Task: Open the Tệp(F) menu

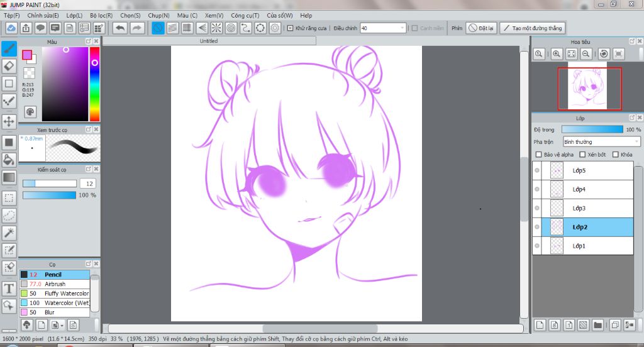Action: 11,16
